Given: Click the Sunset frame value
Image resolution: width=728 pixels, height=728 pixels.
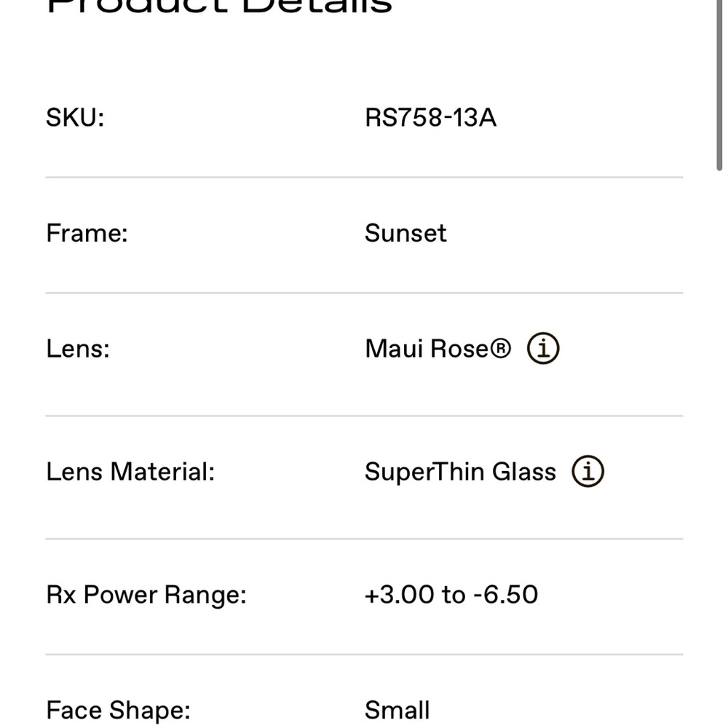Looking at the screenshot, I should coord(405,233).
